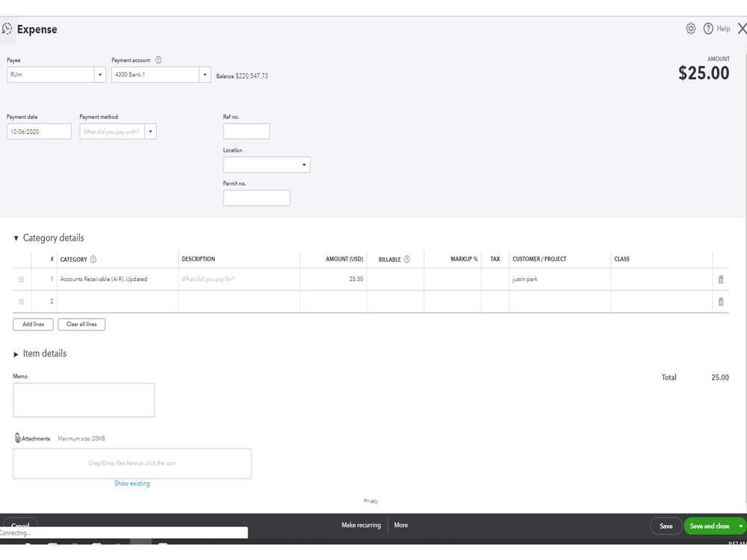Click line 1 description cell
This screenshot has height=560, width=747.
(x=239, y=280)
